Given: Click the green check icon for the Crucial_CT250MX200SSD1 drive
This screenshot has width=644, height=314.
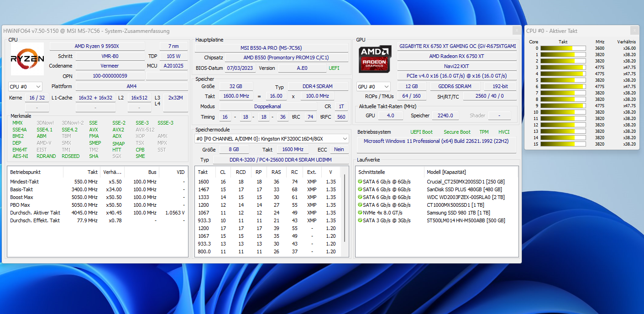Looking at the screenshot, I should tap(360, 182).
